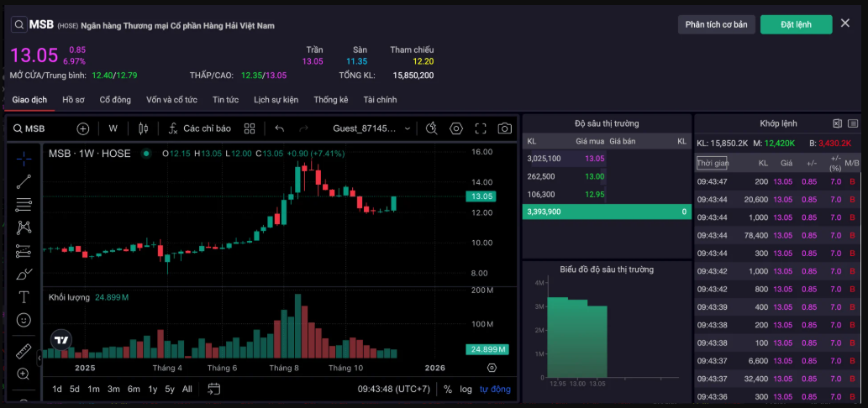Click the Phân tích cơ bản button
The width and height of the screenshot is (868, 408).
pyautogui.click(x=716, y=24)
